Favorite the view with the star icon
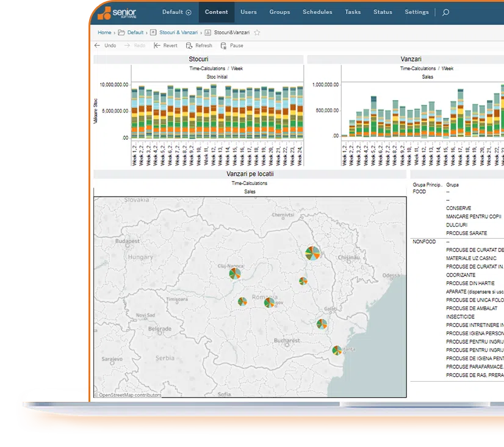This screenshot has height=447, width=504. (x=257, y=32)
